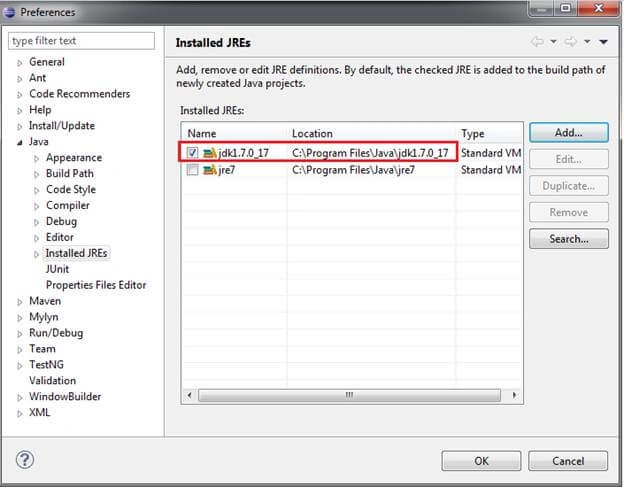The width and height of the screenshot is (624, 487).
Task: Collapse the Java tree node
Action: point(20,142)
